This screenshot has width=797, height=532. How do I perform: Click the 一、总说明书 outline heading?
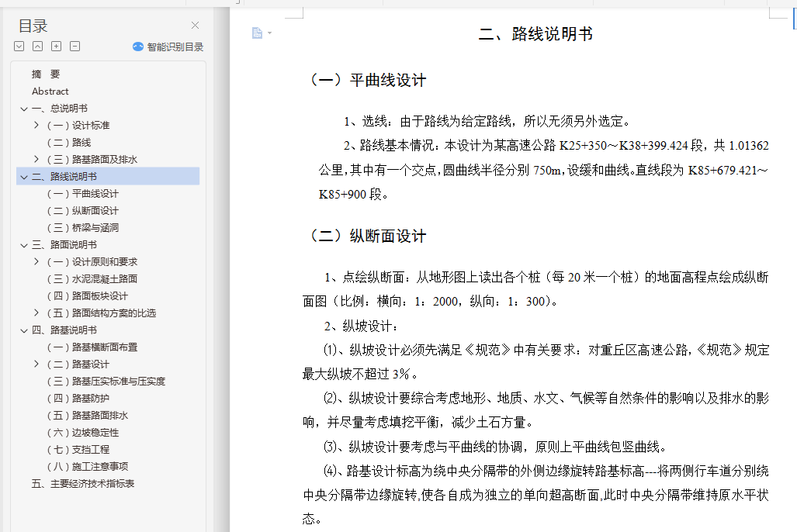(x=60, y=109)
